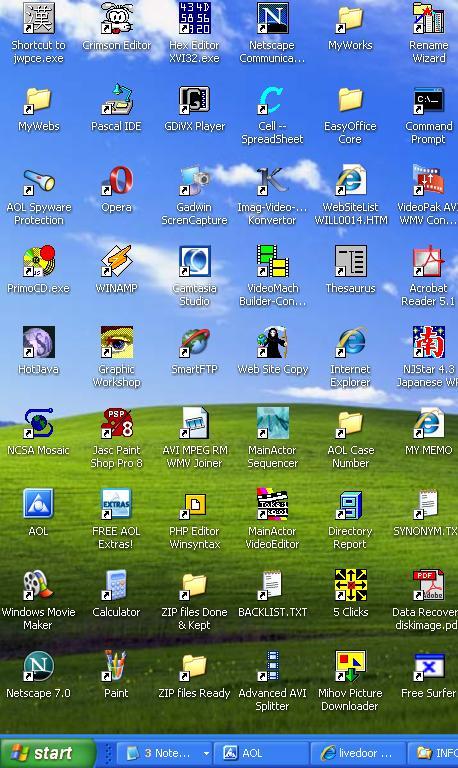Image resolution: width=458 pixels, height=768 pixels.
Task: Launch the AOL desktop icon
Action: tap(39, 504)
